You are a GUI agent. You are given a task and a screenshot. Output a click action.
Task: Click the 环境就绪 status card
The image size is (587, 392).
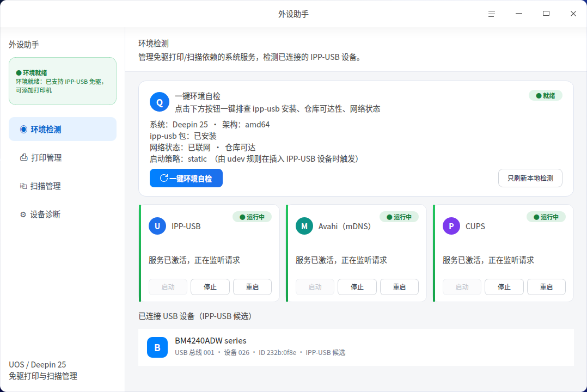click(x=63, y=81)
